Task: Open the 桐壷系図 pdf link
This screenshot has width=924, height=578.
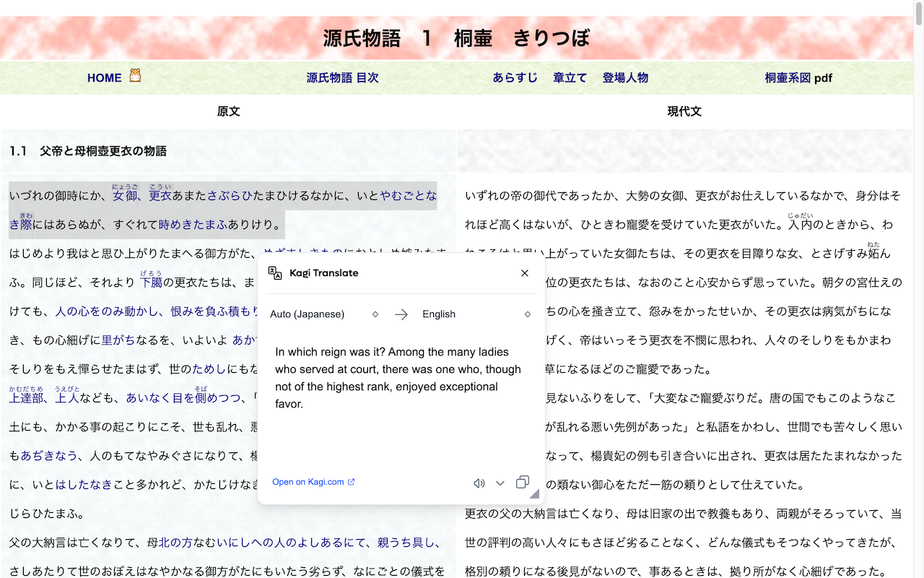Action: 799,77
